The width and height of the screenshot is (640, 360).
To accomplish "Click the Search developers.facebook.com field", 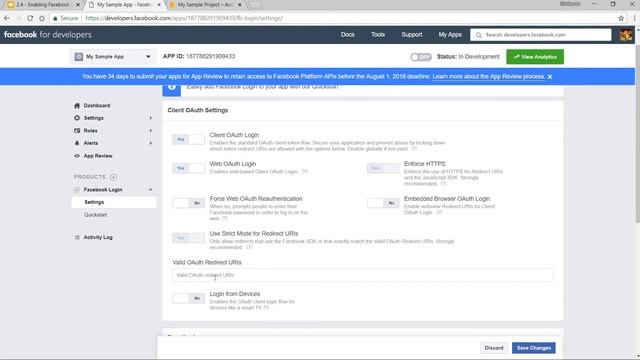I will pos(541,35).
